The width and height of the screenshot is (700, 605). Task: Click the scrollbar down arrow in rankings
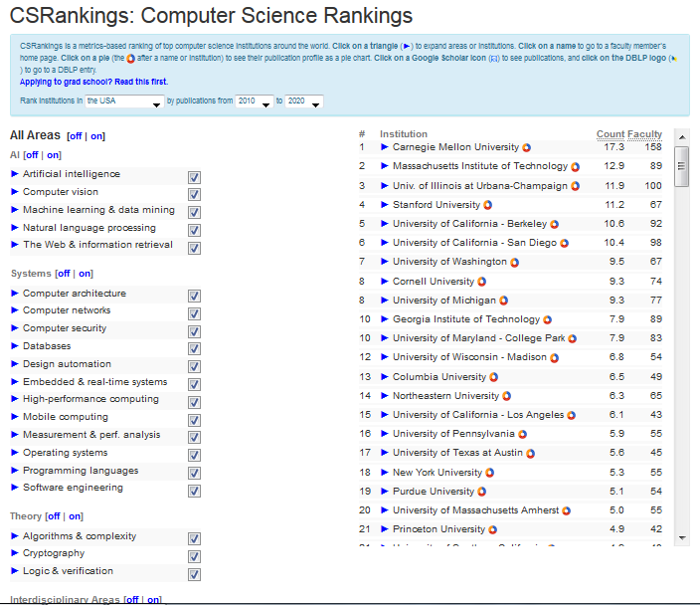coord(681,537)
